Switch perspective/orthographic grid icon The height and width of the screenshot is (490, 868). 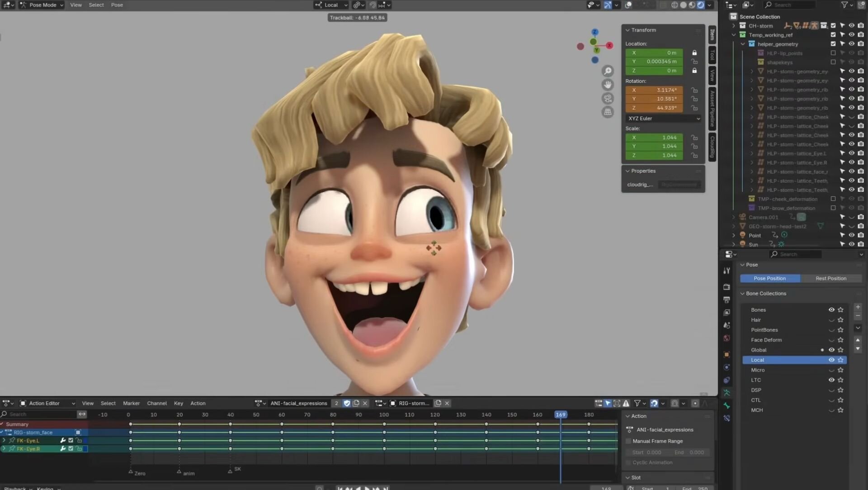click(608, 112)
